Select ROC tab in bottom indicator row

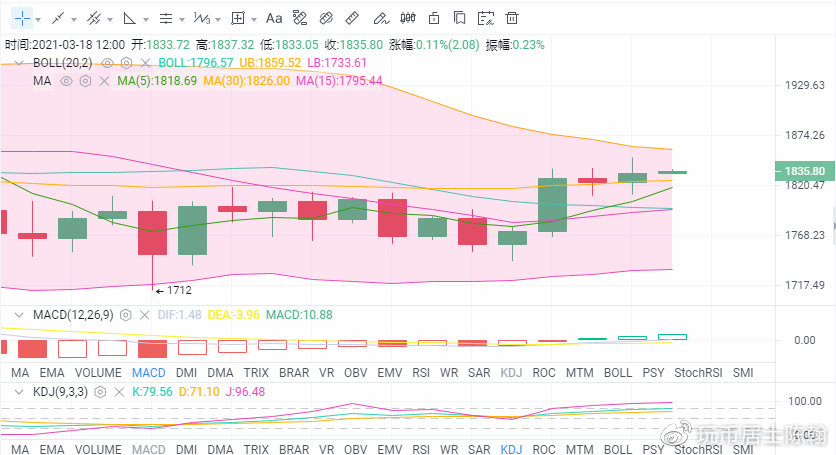(544, 449)
